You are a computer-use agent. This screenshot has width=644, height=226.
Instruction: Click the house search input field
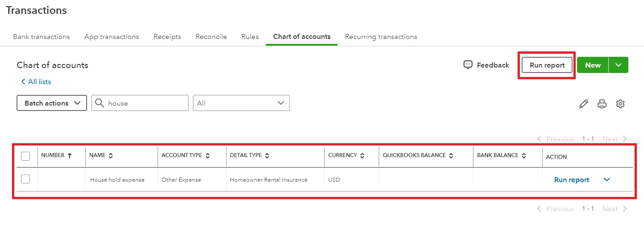coord(140,103)
